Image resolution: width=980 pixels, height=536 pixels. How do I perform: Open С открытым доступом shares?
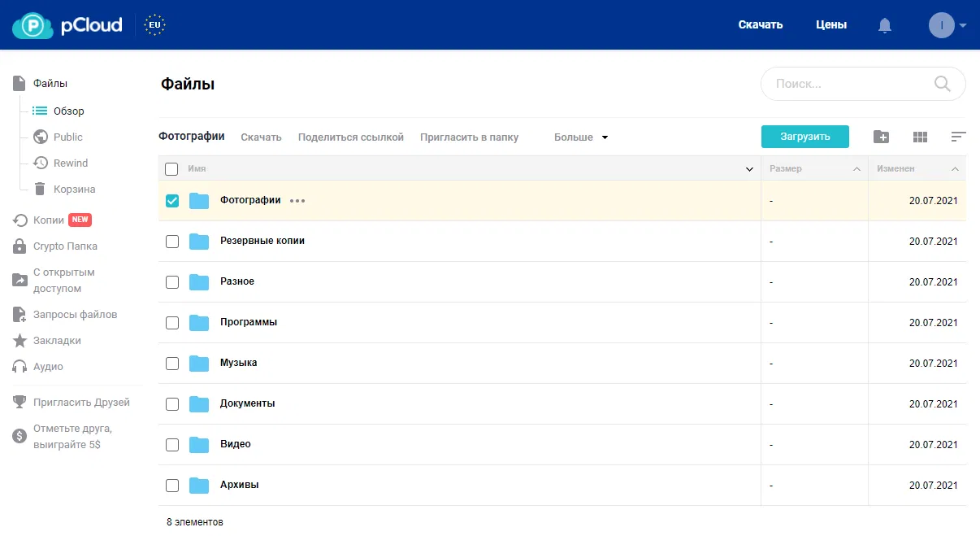[54, 280]
